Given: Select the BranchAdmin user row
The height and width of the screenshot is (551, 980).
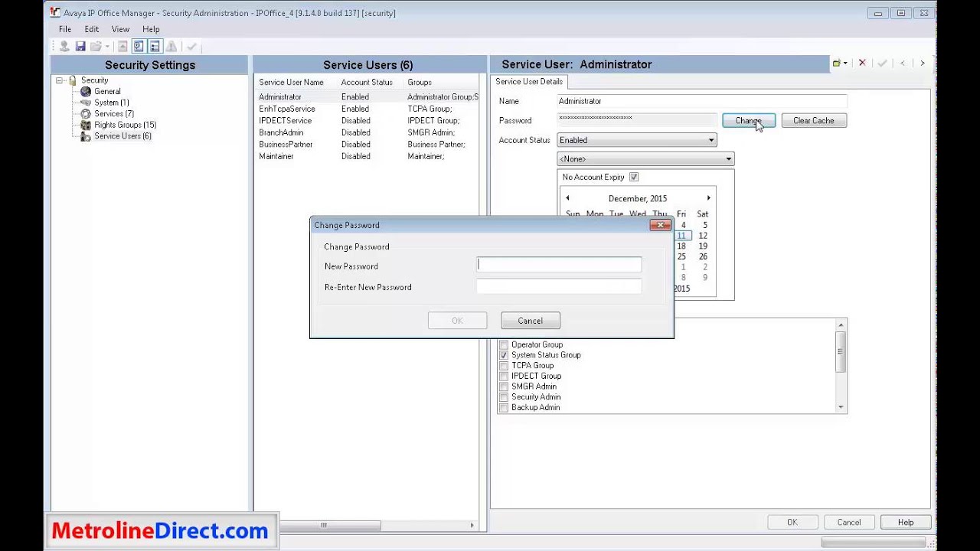Looking at the screenshot, I should (369, 132).
